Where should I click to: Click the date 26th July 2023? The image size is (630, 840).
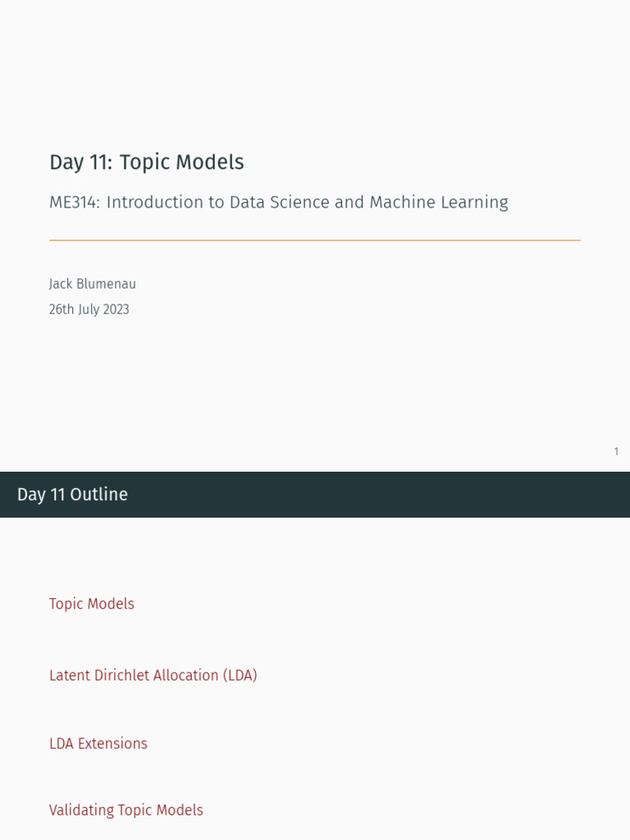[89, 309]
